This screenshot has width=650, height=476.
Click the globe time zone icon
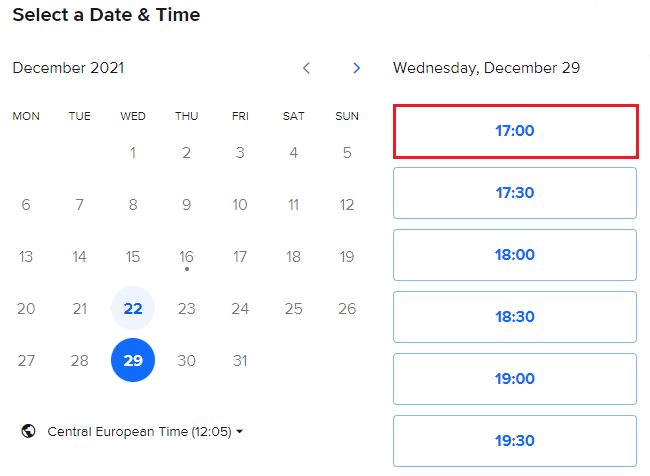[x=29, y=432]
